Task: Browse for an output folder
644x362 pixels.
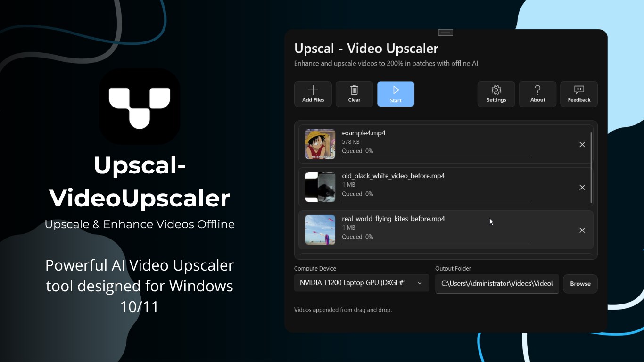Action: pyautogui.click(x=580, y=284)
